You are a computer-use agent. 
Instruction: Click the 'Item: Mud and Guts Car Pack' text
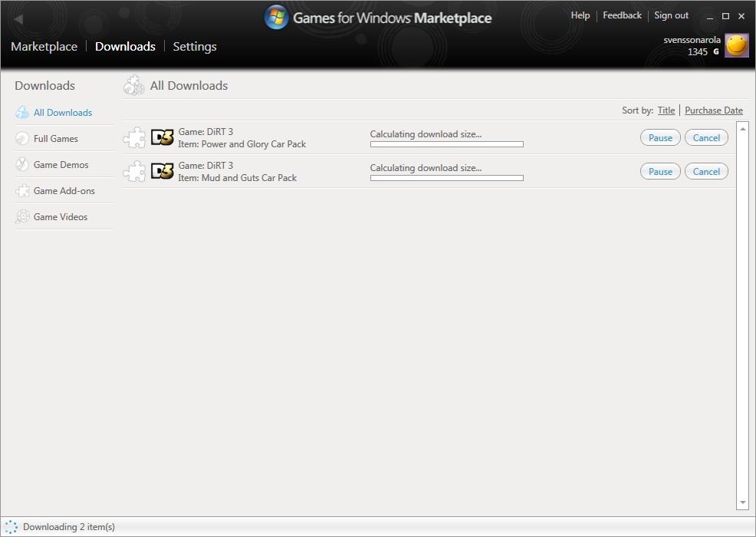[237, 178]
